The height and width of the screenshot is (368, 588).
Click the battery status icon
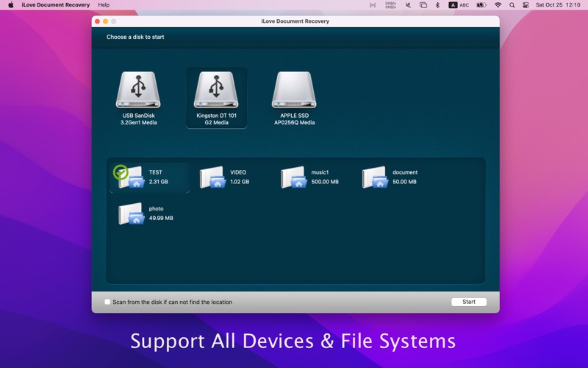[481, 5]
